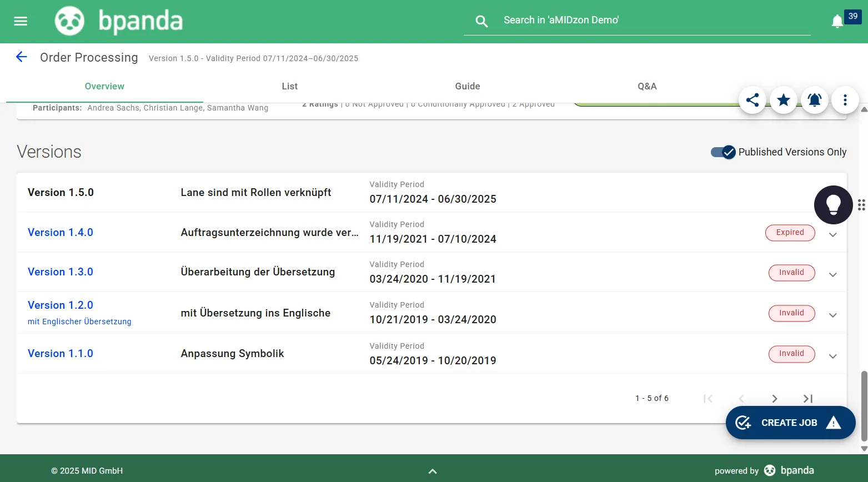Click validity period 11/19/2021 - 07/10/2024
The image size is (868, 482).
433,239
